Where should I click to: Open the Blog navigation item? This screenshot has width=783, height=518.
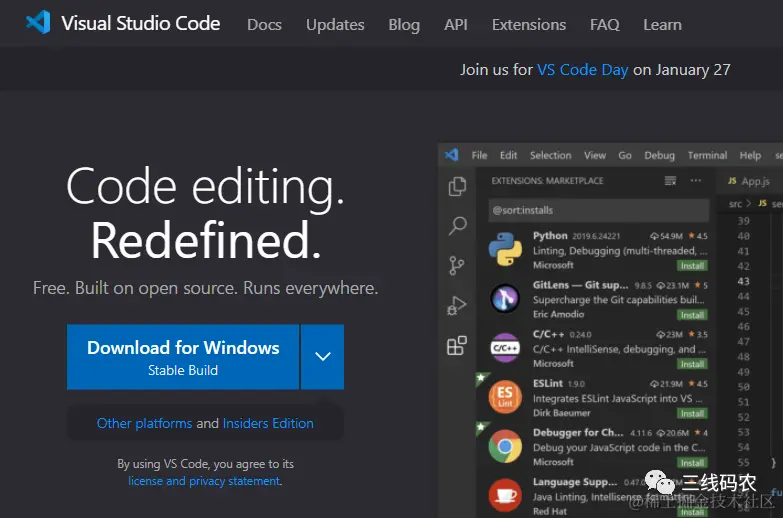tap(404, 24)
